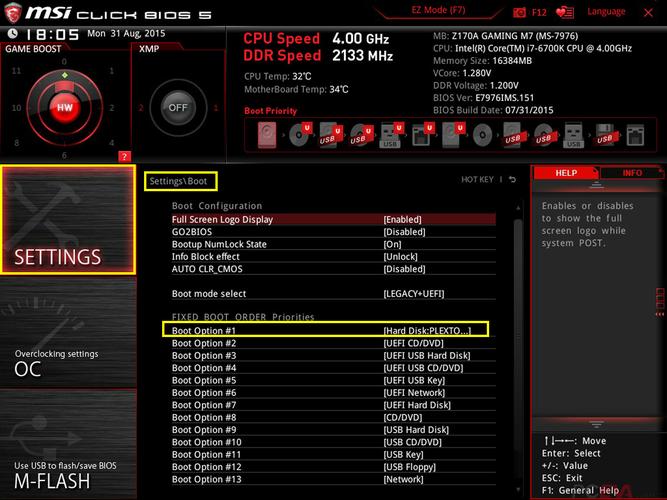
Task: Open Boot Option #3 UEFI USB Hard Disk value
Action: [427, 355]
